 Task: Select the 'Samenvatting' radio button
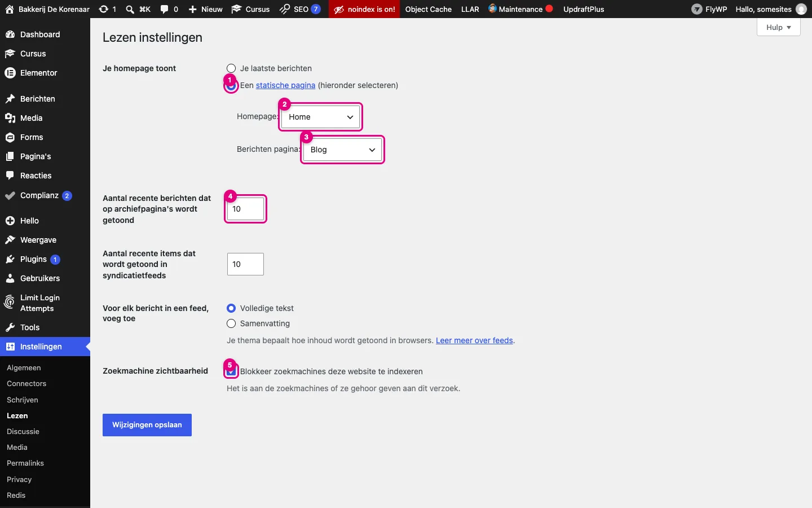pyautogui.click(x=231, y=323)
